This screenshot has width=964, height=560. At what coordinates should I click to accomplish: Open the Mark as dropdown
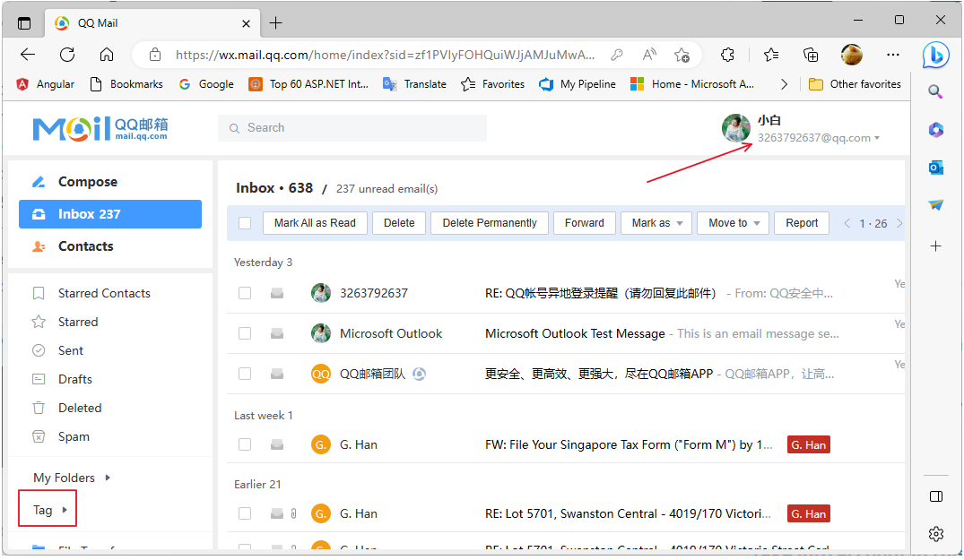656,222
